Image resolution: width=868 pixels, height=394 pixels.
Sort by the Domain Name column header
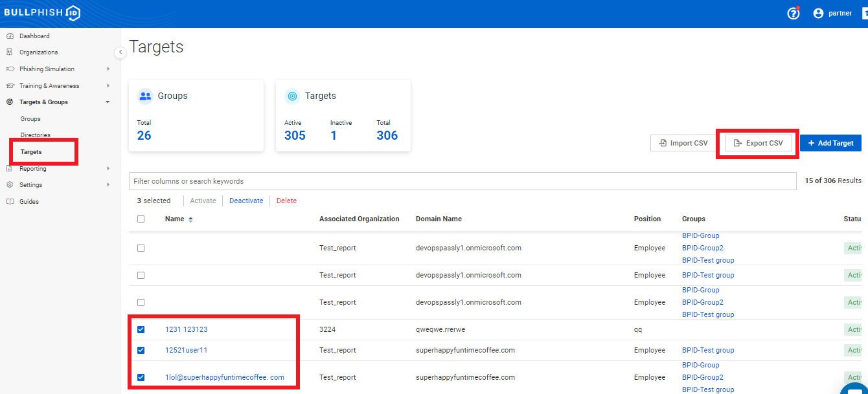pos(439,219)
